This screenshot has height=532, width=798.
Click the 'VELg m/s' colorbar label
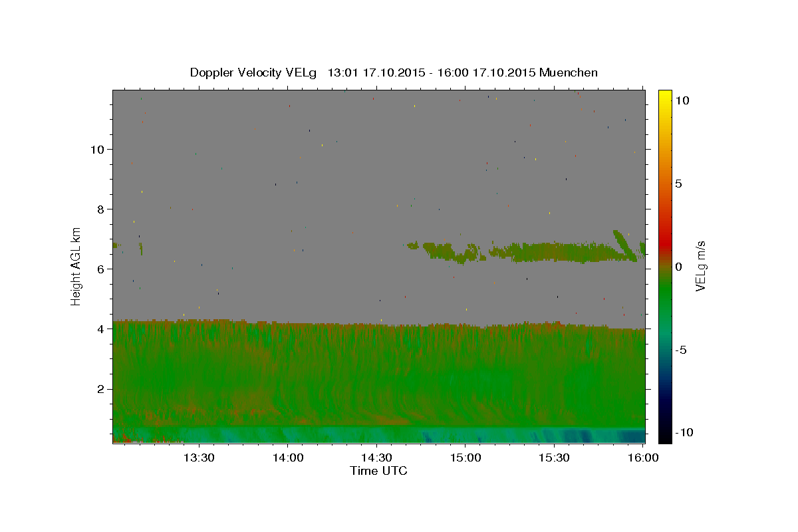pyautogui.click(x=700, y=266)
